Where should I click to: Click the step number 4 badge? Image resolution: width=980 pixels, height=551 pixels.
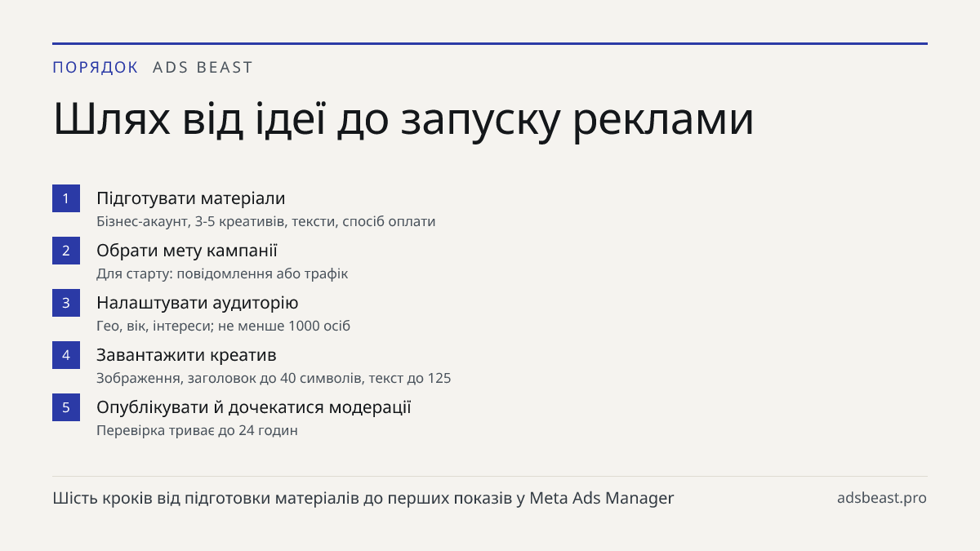(66, 355)
